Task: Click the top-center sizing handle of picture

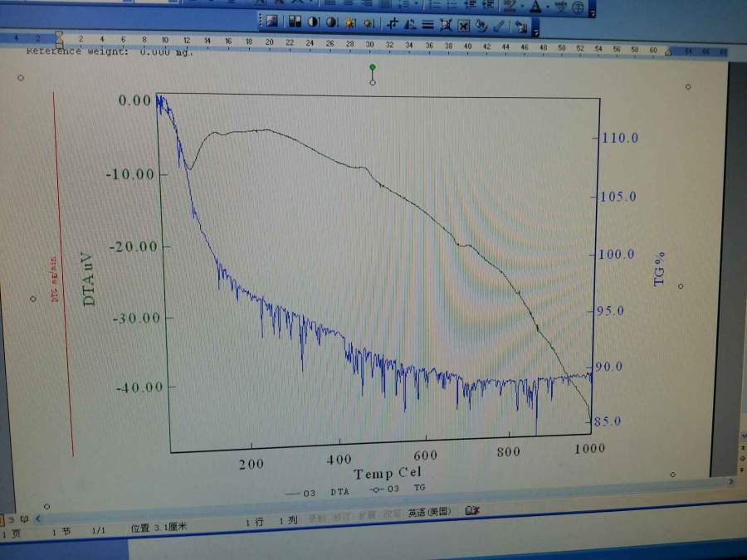Action: 373,82
